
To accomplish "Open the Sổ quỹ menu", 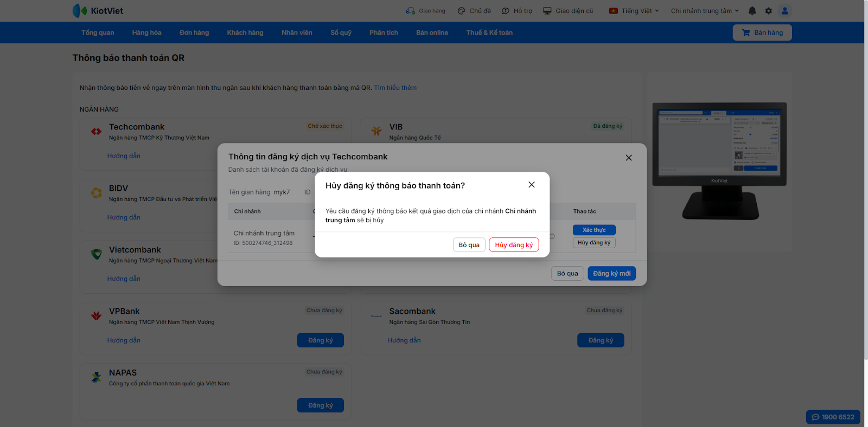I will pos(341,33).
